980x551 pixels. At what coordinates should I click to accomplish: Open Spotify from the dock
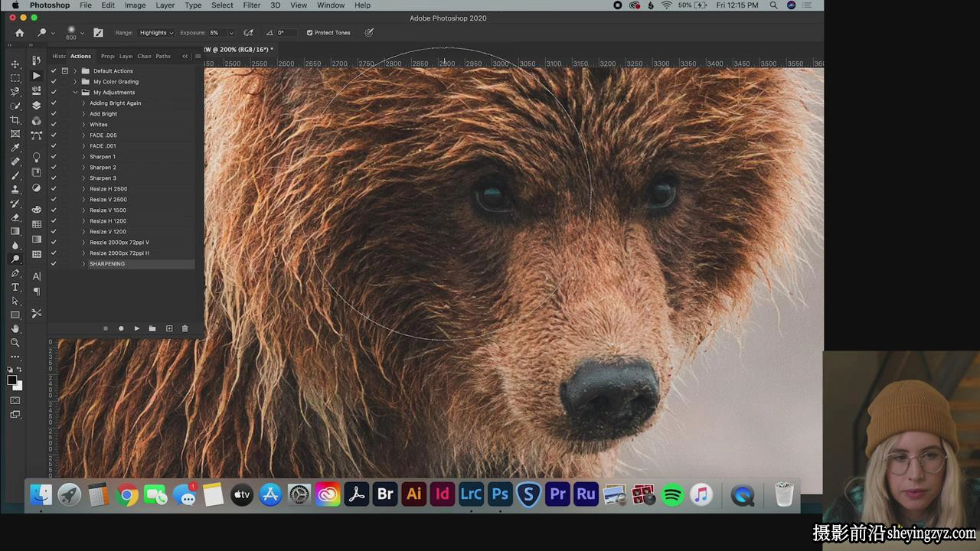click(672, 494)
